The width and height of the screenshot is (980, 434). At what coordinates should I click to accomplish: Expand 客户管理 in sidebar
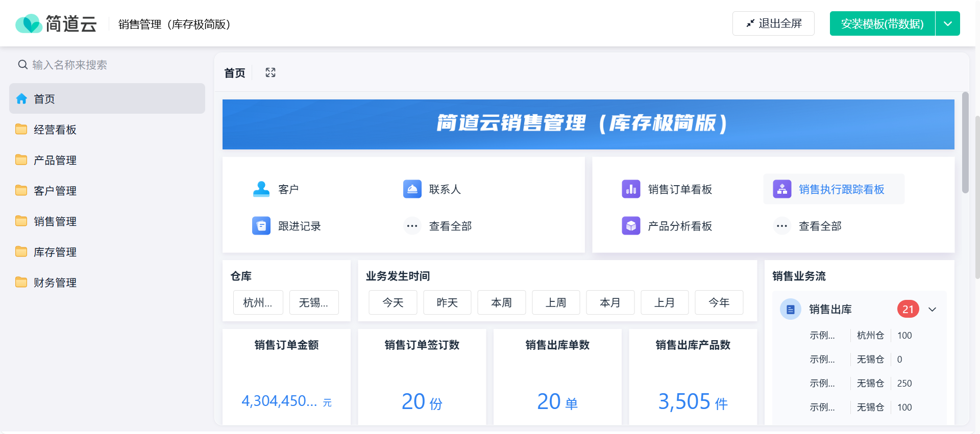tap(107, 190)
